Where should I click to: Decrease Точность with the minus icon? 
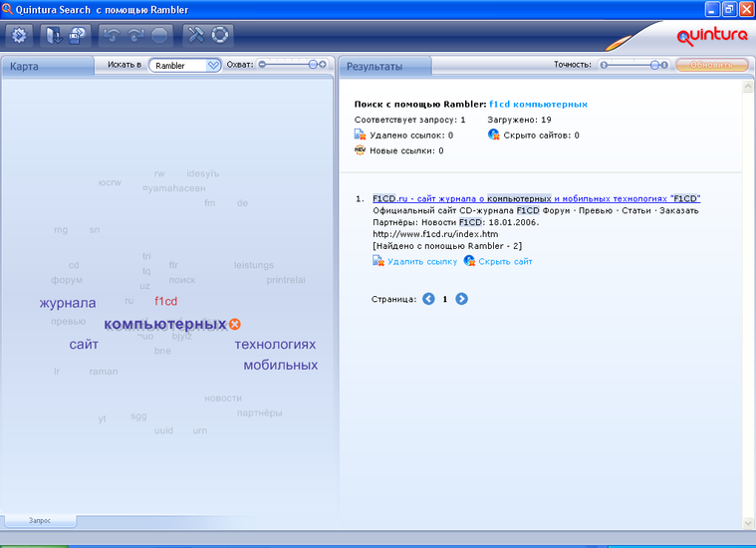604,65
